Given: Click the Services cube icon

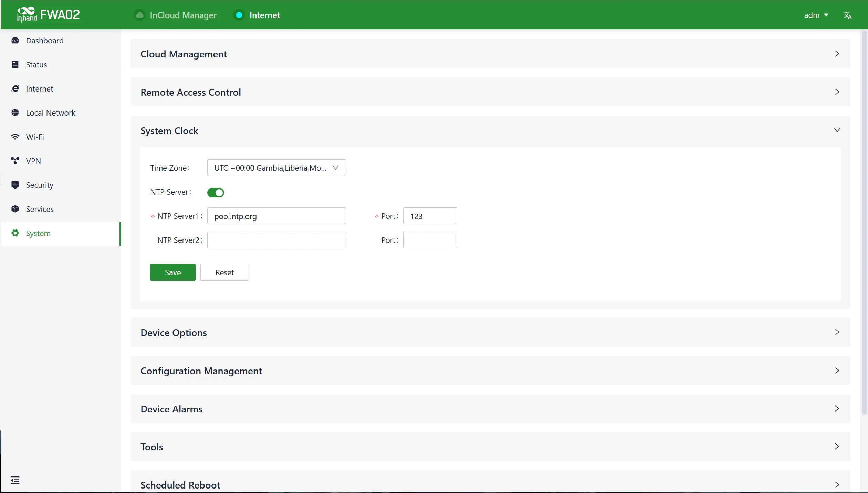Looking at the screenshot, I should [x=15, y=209].
